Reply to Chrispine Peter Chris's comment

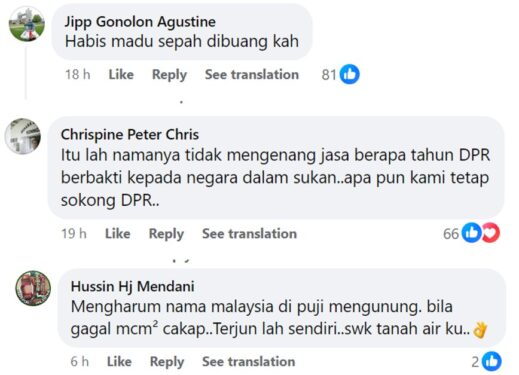[x=166, y=233]
